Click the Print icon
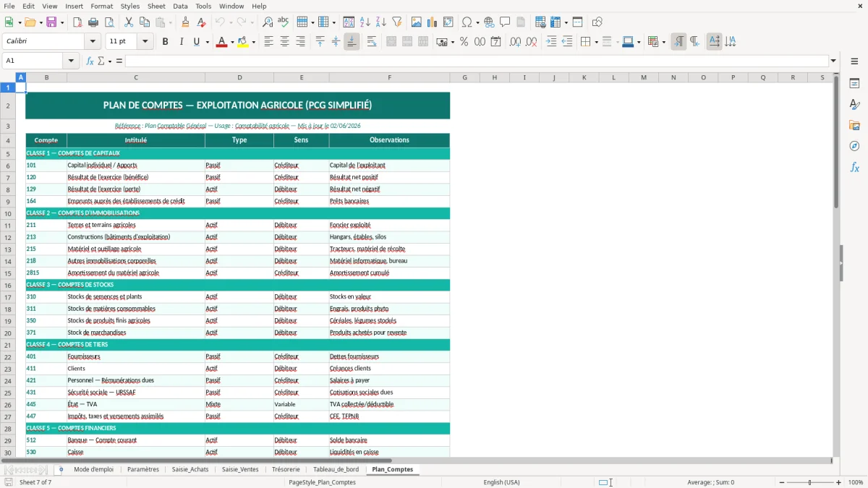The width and height of the screenshot is (868, 488). 93,22
